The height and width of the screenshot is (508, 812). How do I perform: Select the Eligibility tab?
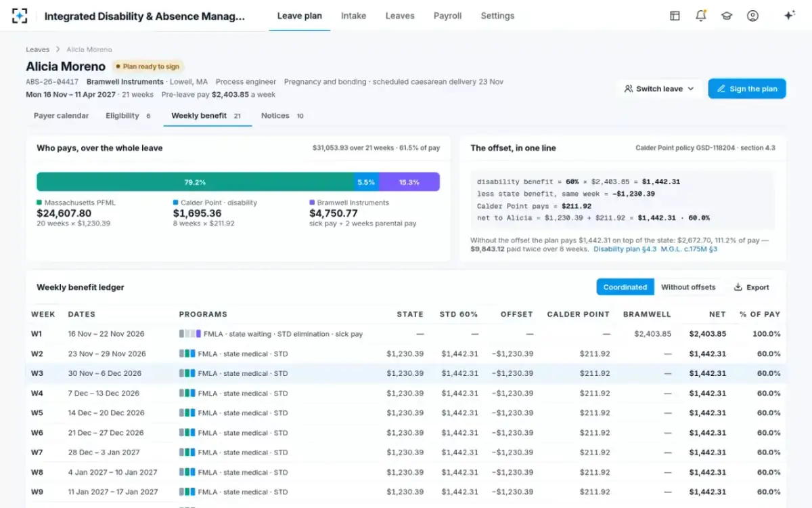click(x=129, y=116)
